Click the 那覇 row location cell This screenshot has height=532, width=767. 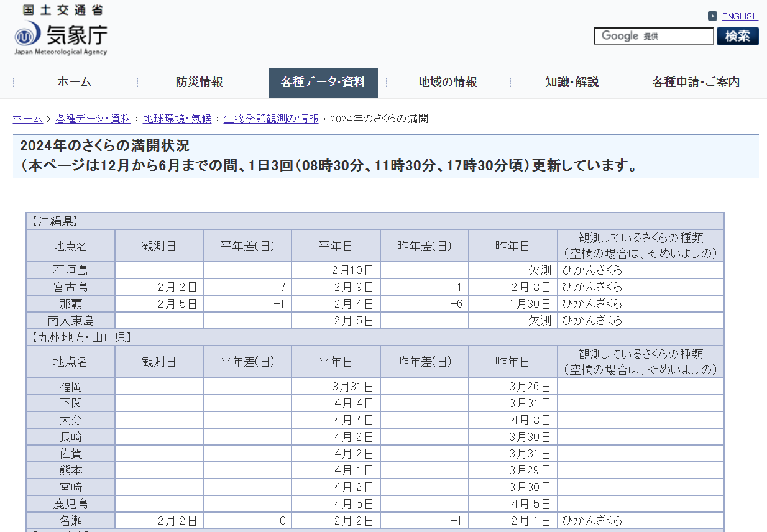pyautogui.click(x=70, y=304)
